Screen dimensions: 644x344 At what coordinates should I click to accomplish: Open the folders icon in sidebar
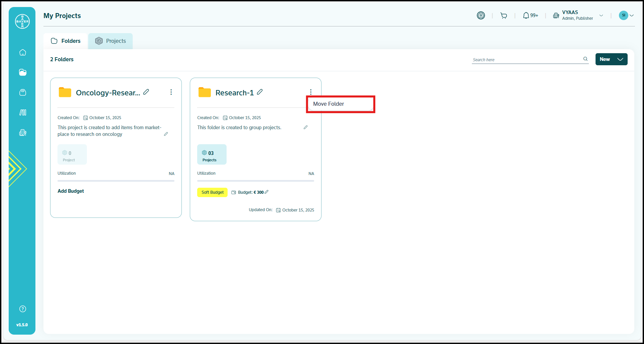[x=23, y=73]
